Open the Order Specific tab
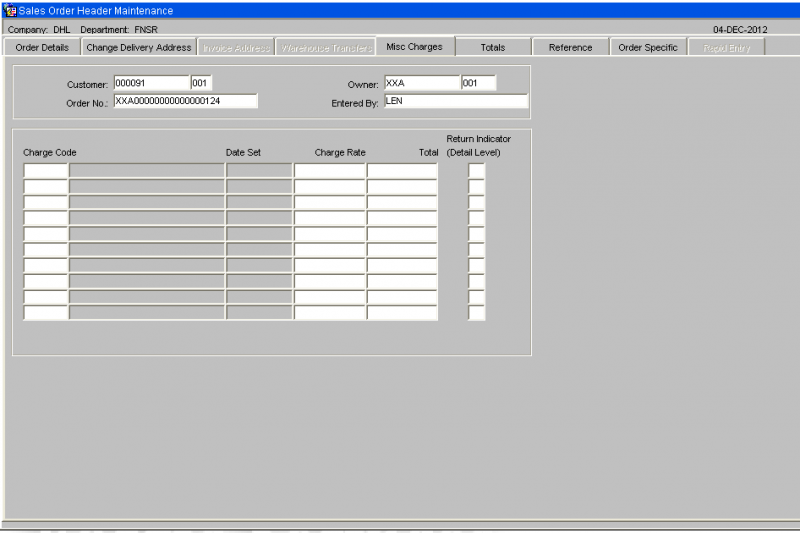Viewport: 800px width, 533px height. tap(648, 47)
